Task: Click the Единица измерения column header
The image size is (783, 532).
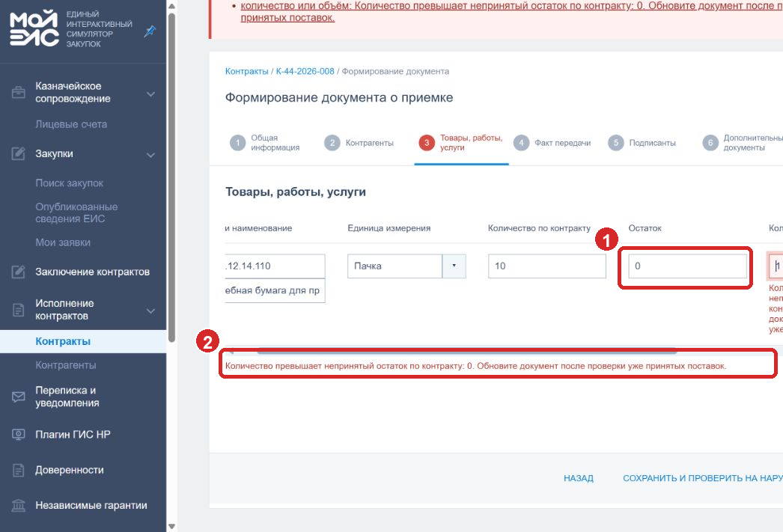Action: (x=389, y=228)
